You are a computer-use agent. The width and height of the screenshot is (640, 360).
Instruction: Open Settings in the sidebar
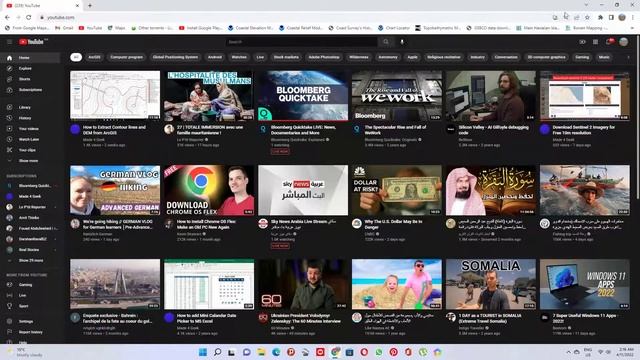coord(31,322)
